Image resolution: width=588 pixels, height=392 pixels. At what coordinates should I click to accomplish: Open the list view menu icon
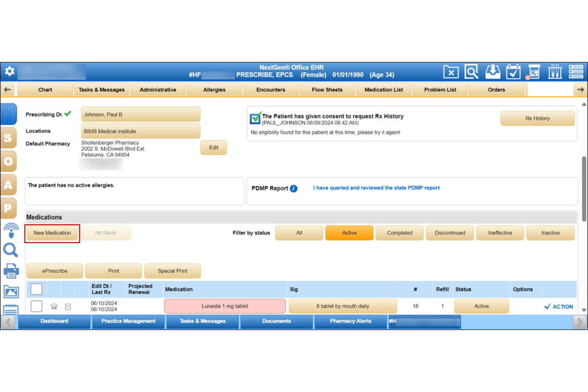click(576, 72)
